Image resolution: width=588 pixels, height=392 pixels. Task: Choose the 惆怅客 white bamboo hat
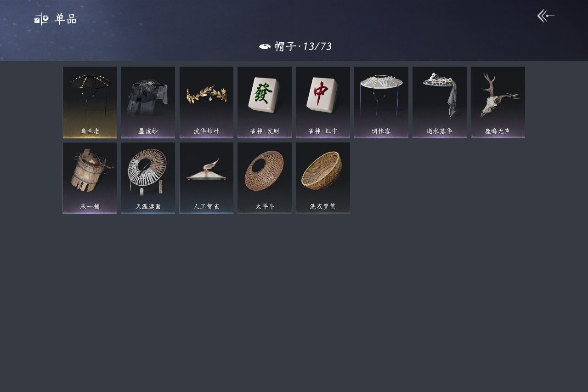pyautogui.click(x=381, y=102)
